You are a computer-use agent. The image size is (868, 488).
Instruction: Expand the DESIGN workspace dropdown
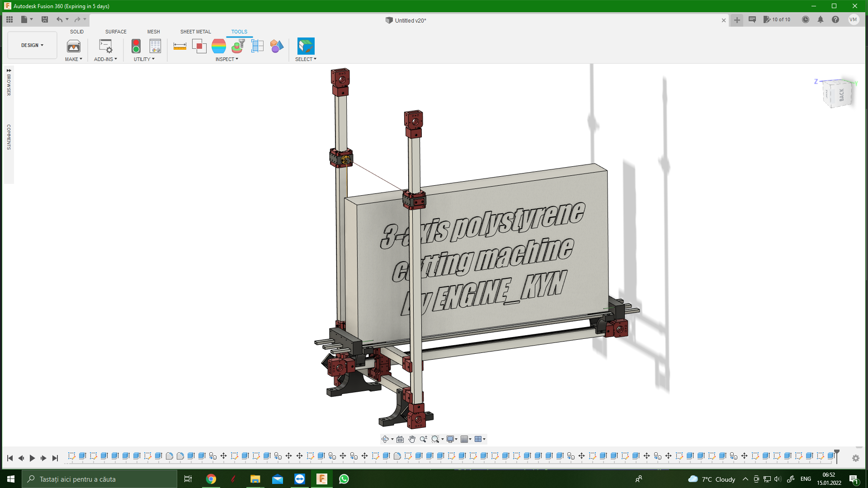coord(32,45)
